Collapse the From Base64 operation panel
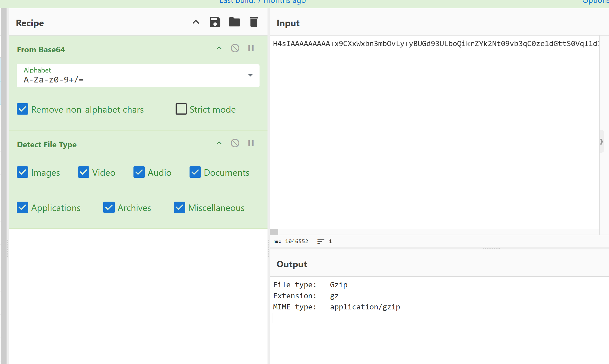Image resolution: width=609 pixels, height=364 pixels. 219,48
